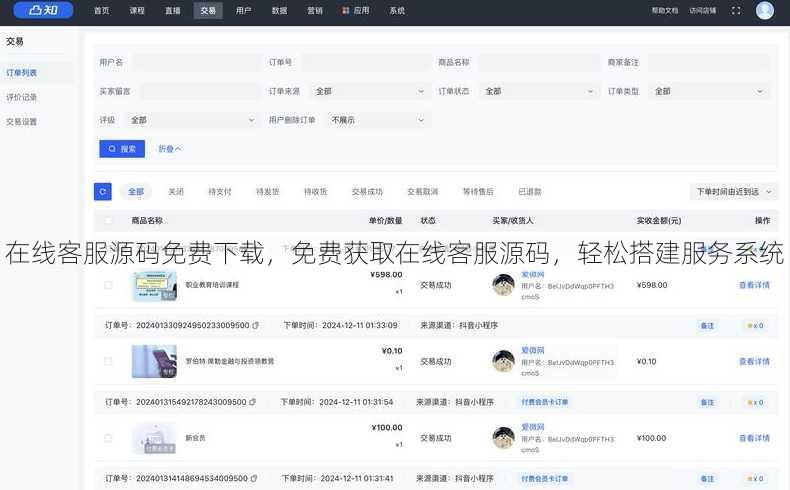790x490 pixels.
Task: Switch to the 等待售后 order tab
Action: (x=478, y=192)
